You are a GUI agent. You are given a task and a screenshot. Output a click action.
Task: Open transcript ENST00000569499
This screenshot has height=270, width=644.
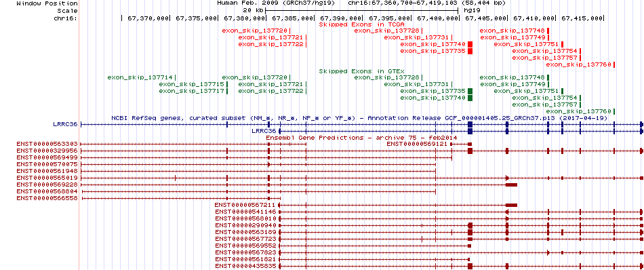47,157
